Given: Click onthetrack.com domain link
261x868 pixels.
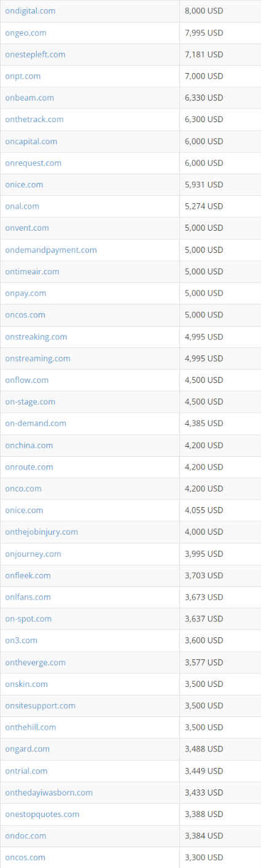Looking at the screenshot, I should point(34,119).
